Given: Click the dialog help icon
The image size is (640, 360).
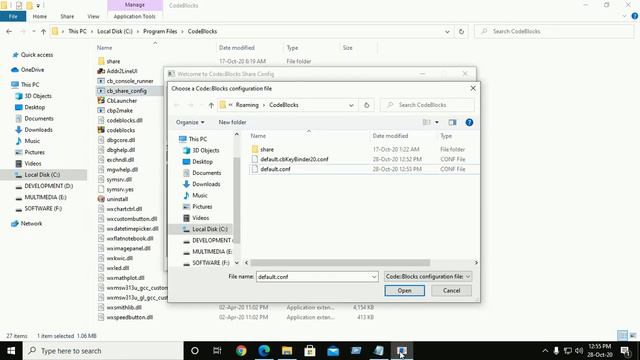Looking at the screenshot, I should (x=469, y=122).
